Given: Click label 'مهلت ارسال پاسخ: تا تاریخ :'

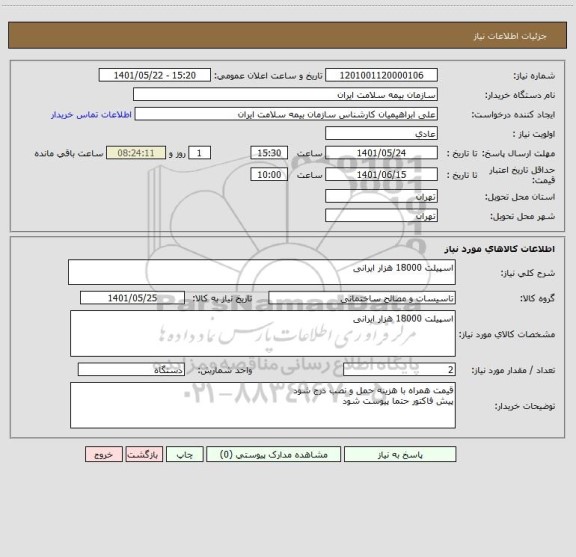Looking at the screenshot, I should pyautogui.click(x=501, y=153).
